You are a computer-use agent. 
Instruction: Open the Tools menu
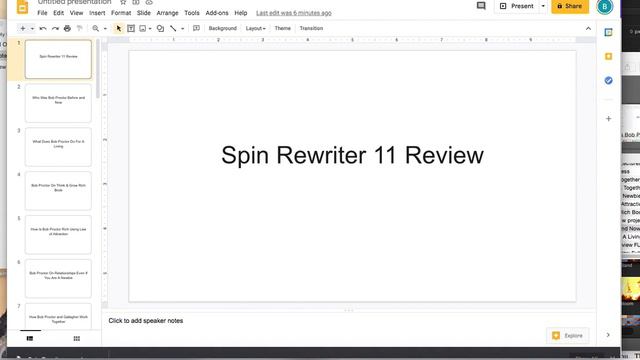(x=192, y=13)
